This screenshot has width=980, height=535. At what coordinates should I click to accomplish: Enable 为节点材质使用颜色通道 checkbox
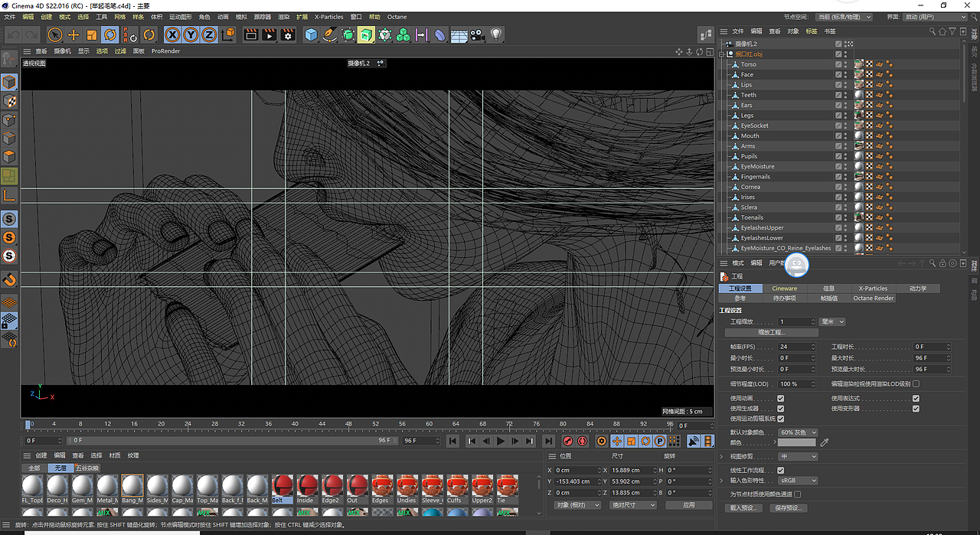tap(799, 494)
